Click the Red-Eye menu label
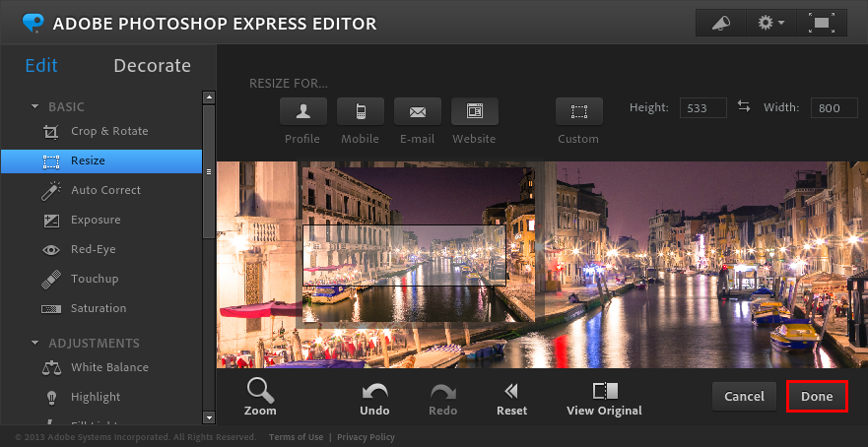Viewport: 868px width, 447px height. click(93, 249)
